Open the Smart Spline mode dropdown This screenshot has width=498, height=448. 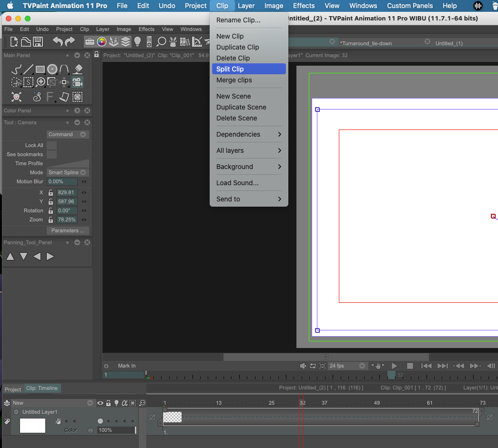pyautogui.click(x=68, y=172)
